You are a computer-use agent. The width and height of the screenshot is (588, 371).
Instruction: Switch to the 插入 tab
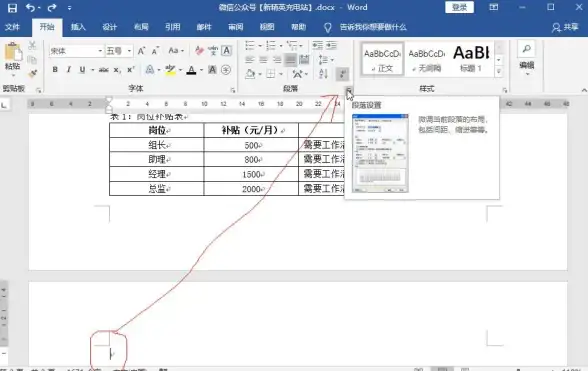pyautogui.click(x=78, y=27)
